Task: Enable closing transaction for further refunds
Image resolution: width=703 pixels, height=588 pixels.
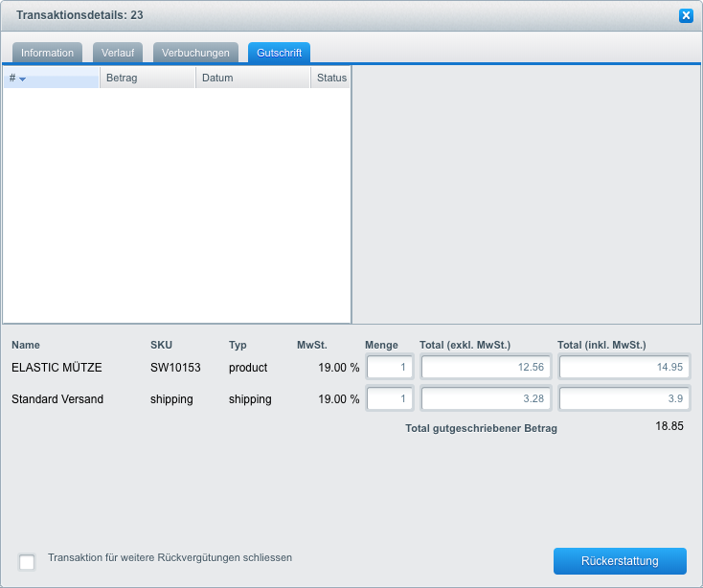Action: (x=27, y=562)
